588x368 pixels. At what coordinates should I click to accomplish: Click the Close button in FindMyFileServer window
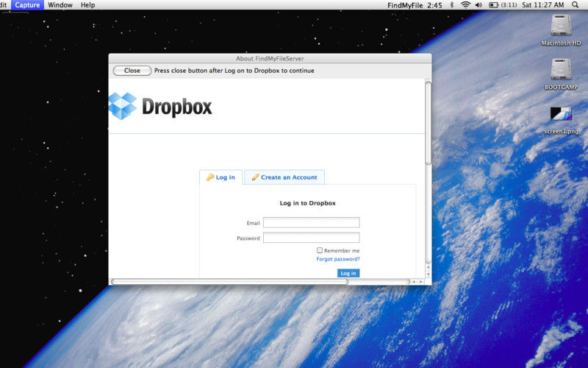pos(132,71)
